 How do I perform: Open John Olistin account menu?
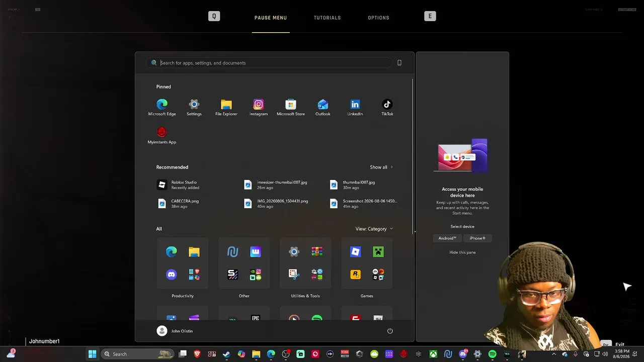click(175, 331)
